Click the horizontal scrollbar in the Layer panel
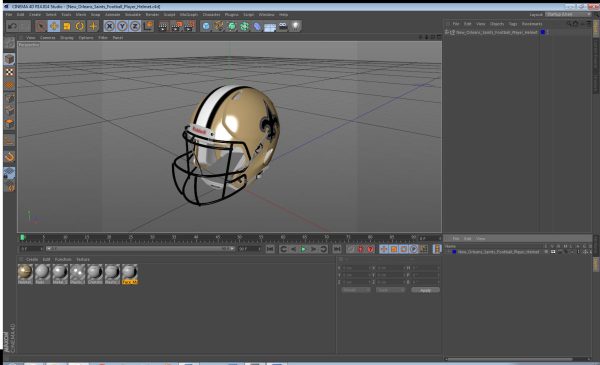The width and height of the screenshot is (600, 365). [x=510, y=359]
